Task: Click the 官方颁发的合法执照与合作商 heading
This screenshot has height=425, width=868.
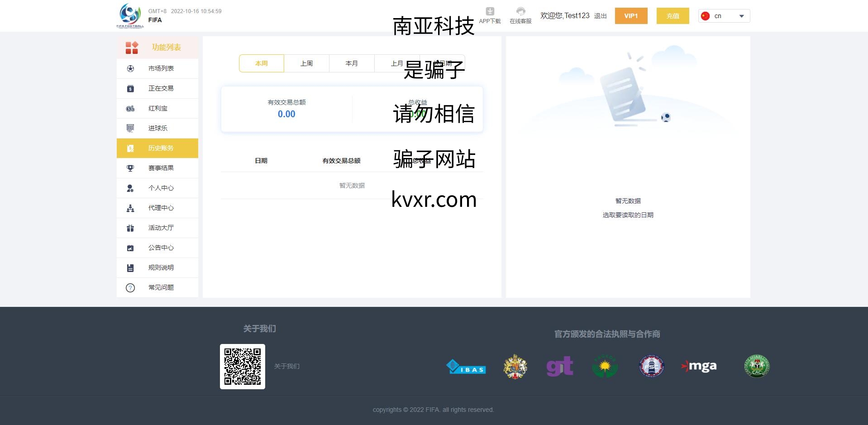Action: pyautogui.click(x=607, y=334)
